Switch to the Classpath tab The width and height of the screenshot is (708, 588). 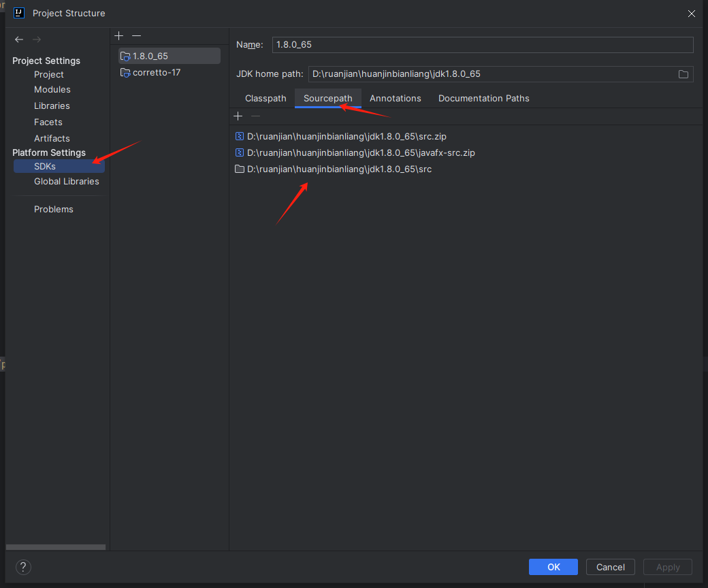tap(265, 98)
